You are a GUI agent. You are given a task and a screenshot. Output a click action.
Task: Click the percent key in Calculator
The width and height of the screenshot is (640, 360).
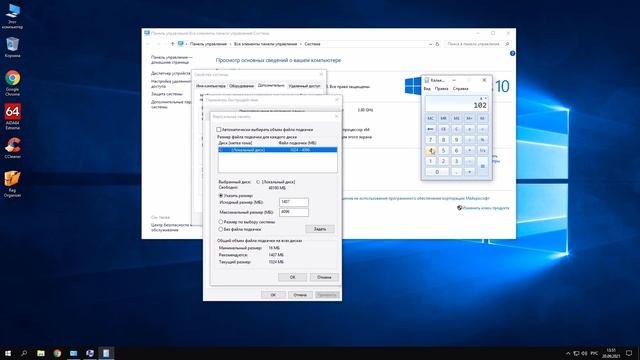[x=482, y=140]
